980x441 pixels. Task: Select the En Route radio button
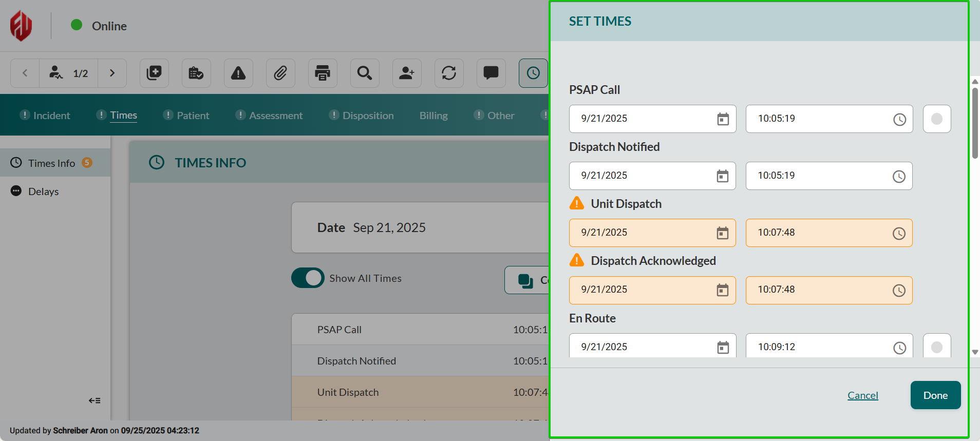936,347
